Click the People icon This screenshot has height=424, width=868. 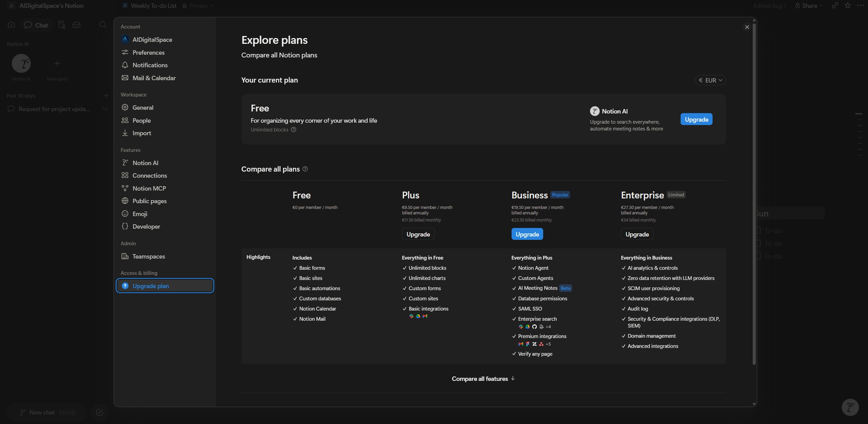pos(125,120)
